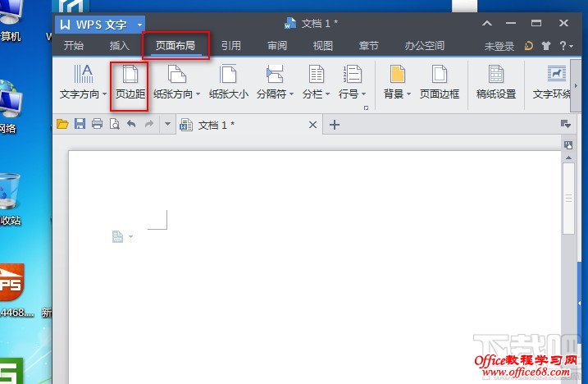
Task: Expand the 背景 dropdown arrow
Action: 408,94
